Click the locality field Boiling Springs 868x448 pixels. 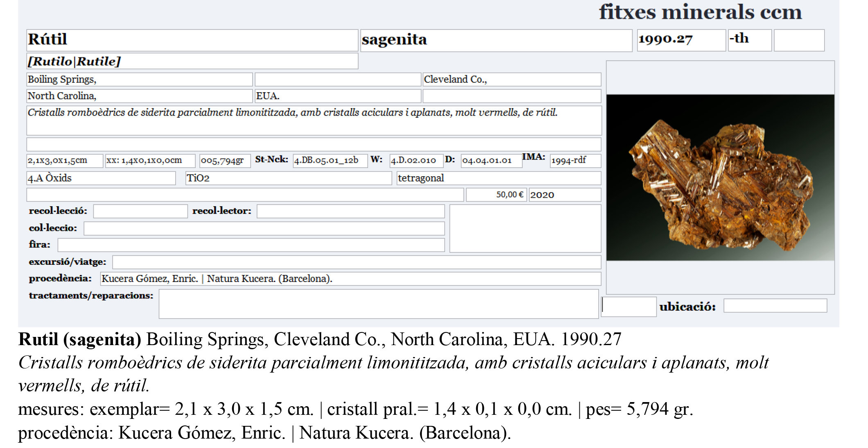coord(139,79)
